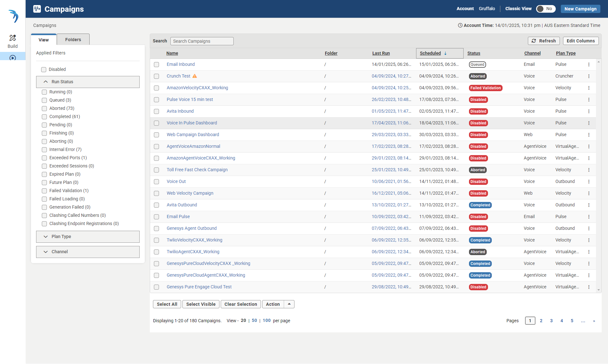Enable the Aborted (73) run status filter
Image resolution: width=608 pixels, height=364 pixels.
pyautogui.click(x=44, y=109)
